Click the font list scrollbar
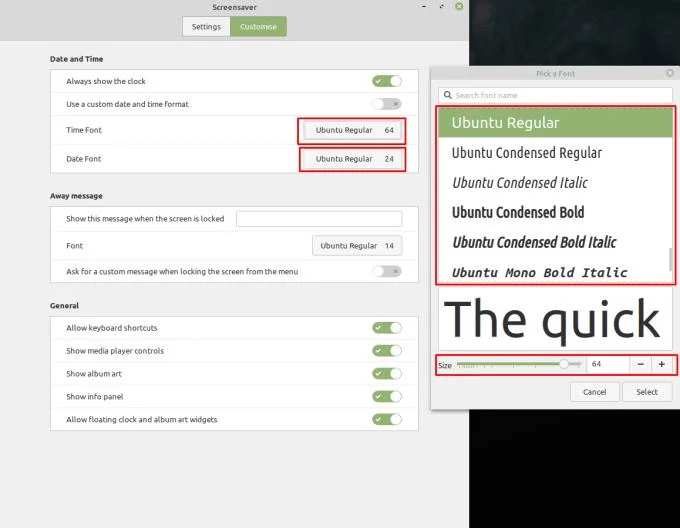Screen dimensions: 680x528 click(x=670, y=259)
